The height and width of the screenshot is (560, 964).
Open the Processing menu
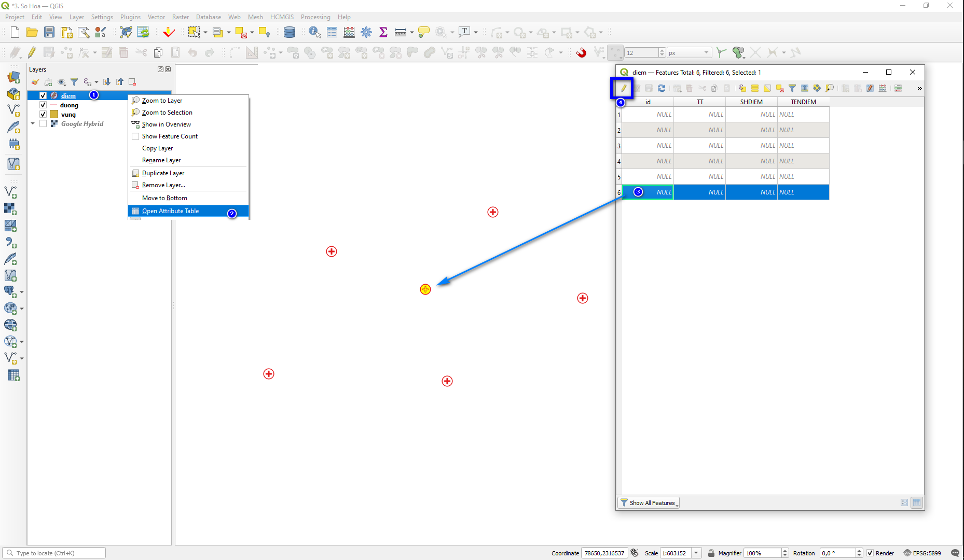(x=315, y=17)
